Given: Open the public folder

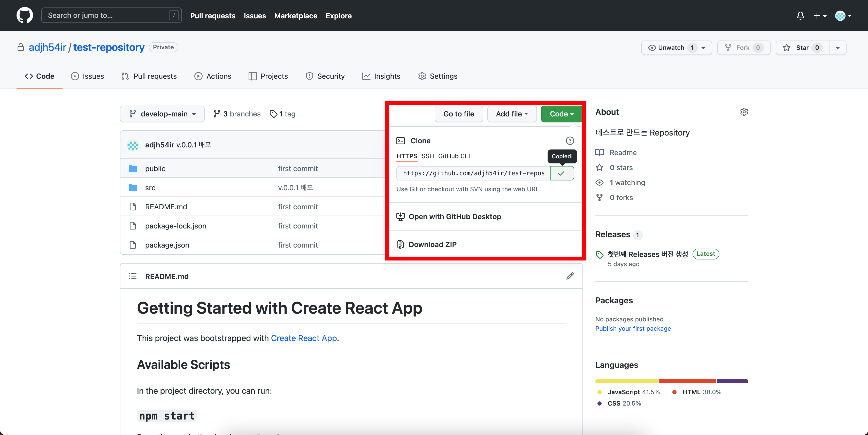Looking at the screenshot, I should [x=155, y=169].
